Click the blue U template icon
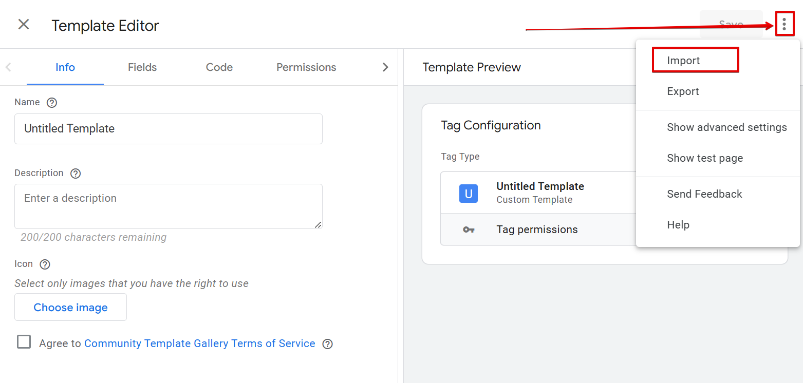Viewport: 803px width, 383px height. [468, 194]
